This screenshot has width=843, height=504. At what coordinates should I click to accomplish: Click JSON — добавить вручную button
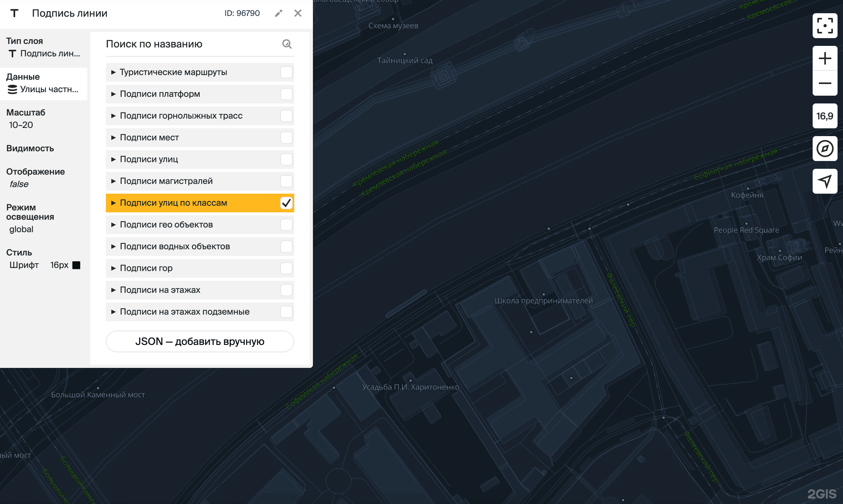200,341
